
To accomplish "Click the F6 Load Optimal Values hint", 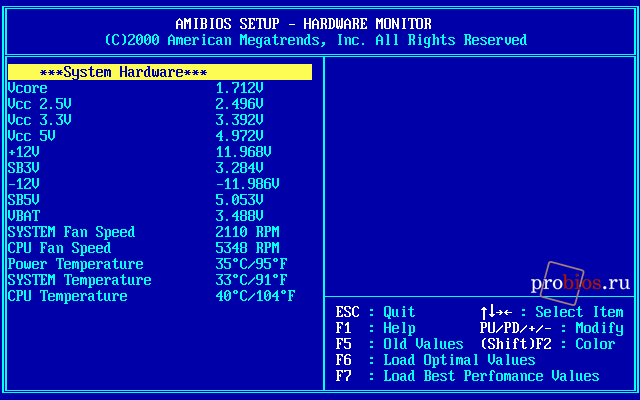I will pyautogui.click(x=436, y=360).
